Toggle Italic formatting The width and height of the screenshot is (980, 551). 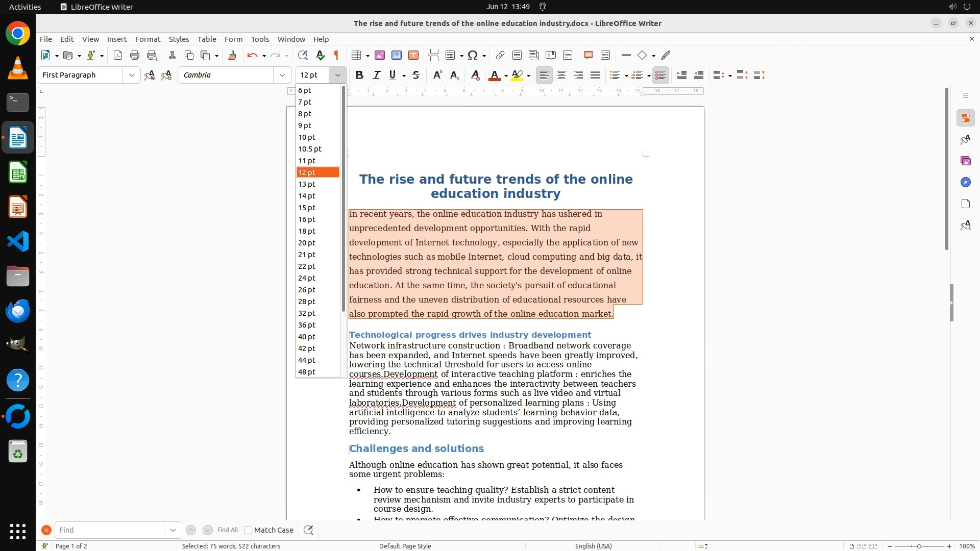click(x=376, y=75)
